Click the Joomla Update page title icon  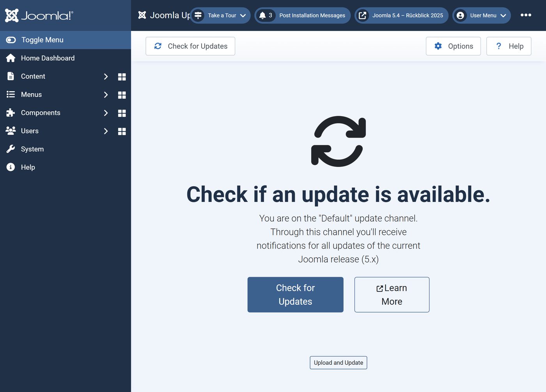tap(142, 15)
